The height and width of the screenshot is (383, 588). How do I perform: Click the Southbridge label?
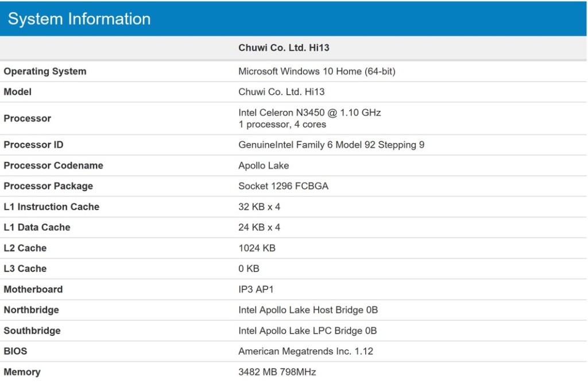(32, 331)
